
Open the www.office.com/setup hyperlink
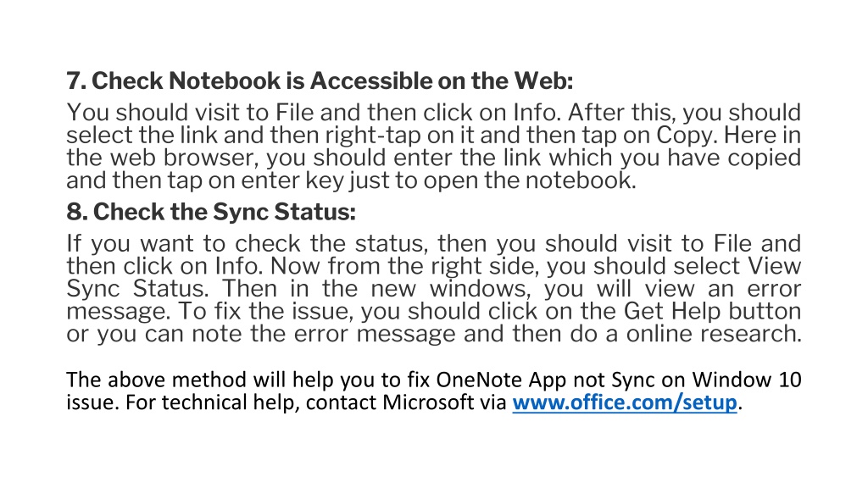tap(625, 402)
